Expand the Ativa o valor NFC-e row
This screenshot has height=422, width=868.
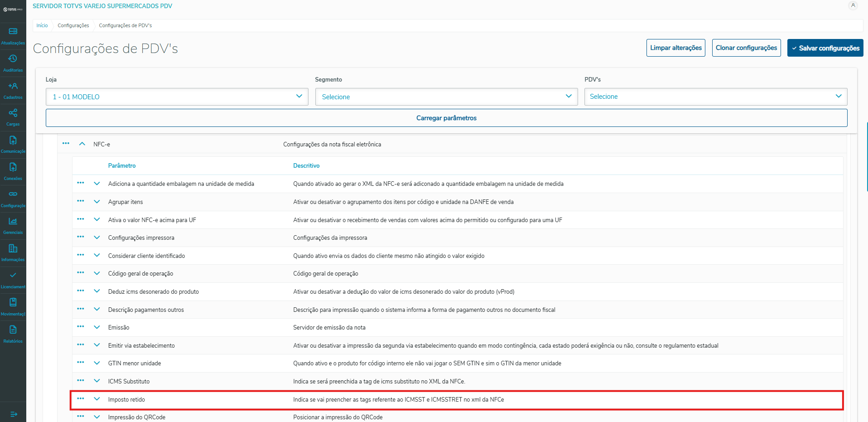tap(97, 220)
